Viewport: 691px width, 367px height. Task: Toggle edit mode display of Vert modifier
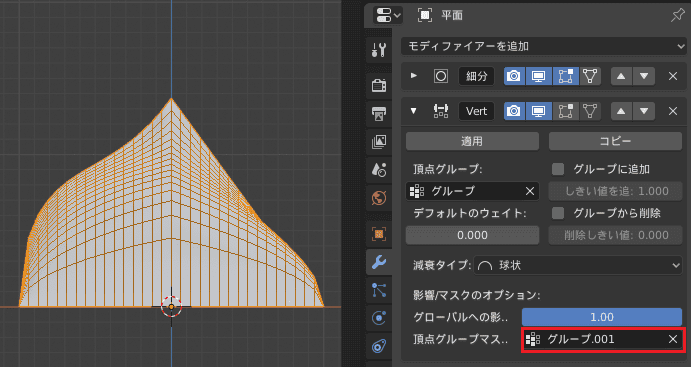tap(565, 111)
